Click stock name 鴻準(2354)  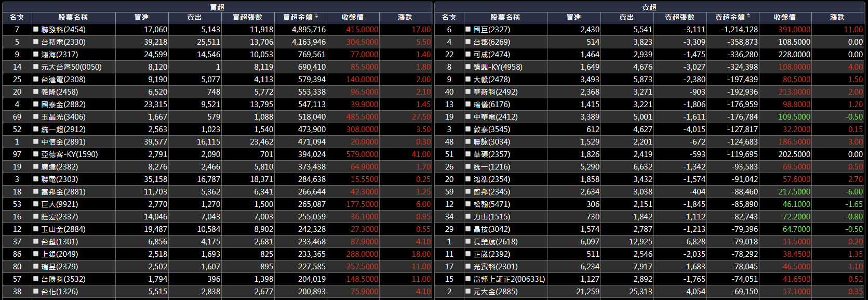pyautogui.click(x=492, y=179)
